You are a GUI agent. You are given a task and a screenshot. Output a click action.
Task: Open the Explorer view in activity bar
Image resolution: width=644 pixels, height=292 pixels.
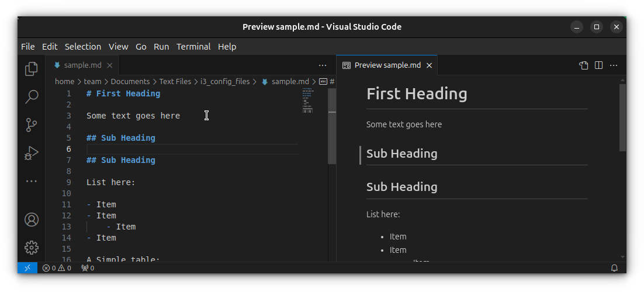[x=32, y=69]
